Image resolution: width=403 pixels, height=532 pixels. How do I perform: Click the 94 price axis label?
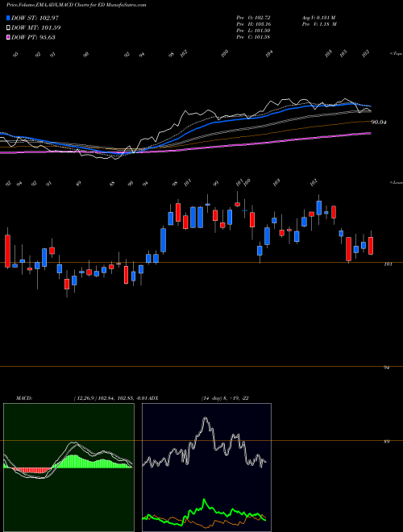[x=386, y=368]
